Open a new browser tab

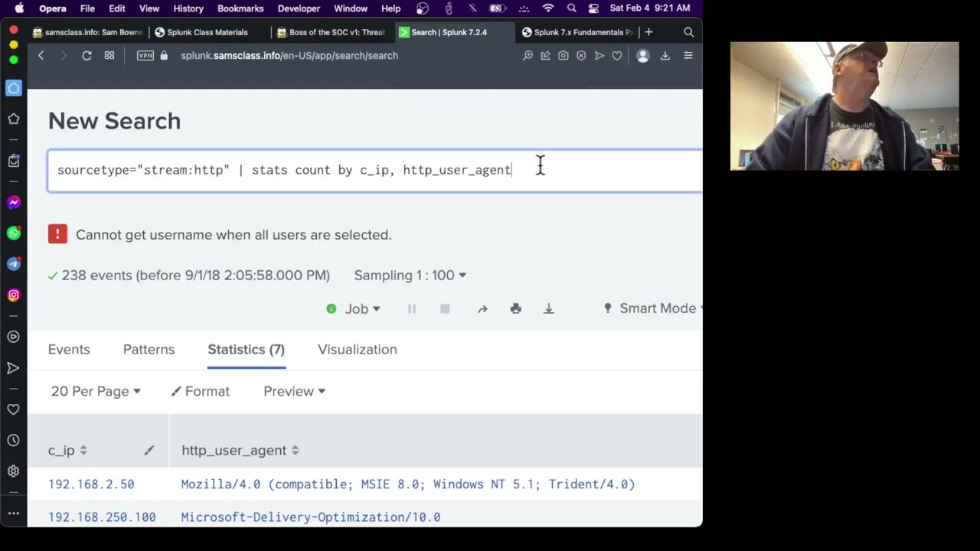(648, 32)
